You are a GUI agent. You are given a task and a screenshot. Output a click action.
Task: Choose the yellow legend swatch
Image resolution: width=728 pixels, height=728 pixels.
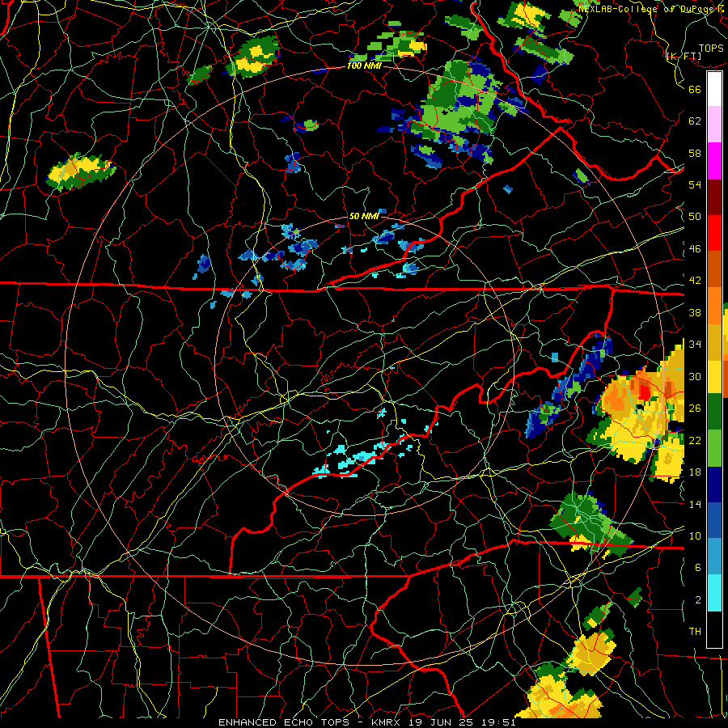pyautogui.click(x=714, y=376)
